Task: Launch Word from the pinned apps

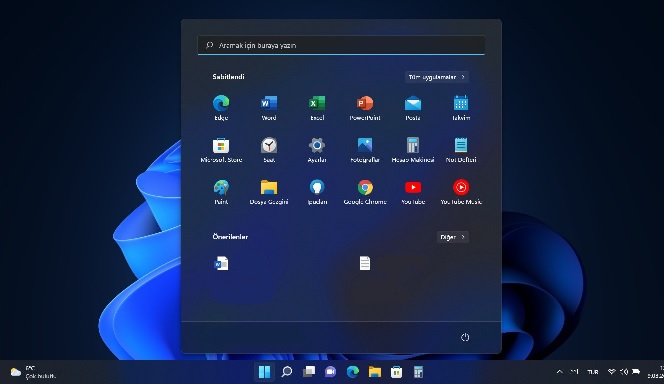Action: click(x=269, y=108)
